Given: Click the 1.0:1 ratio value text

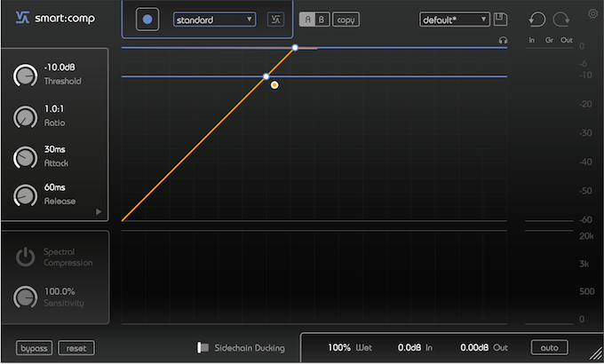Looking at the screenshot, I should [54, 108].
